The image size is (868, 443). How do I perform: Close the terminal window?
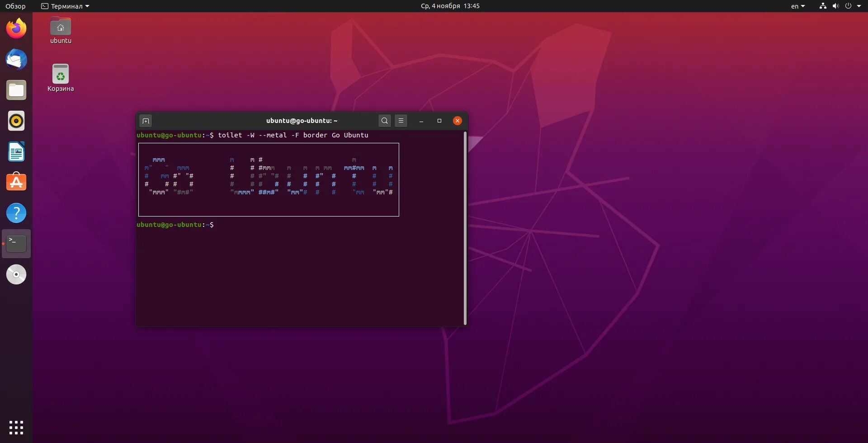tap(458, 121)
